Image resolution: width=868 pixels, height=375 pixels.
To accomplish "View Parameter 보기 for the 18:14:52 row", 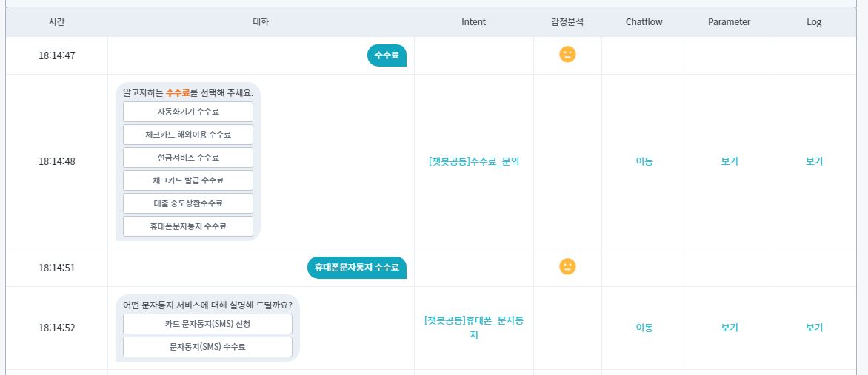I will (x=730, y=328).
